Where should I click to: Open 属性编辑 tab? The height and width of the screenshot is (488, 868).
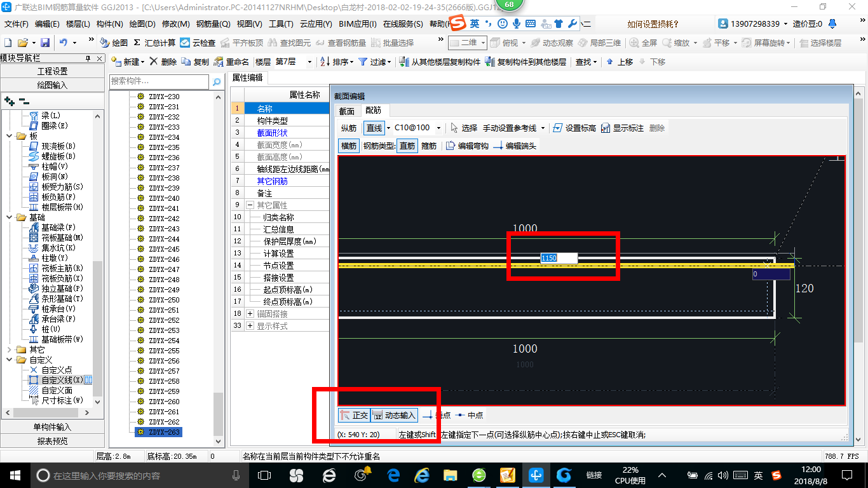click(247, 78)
